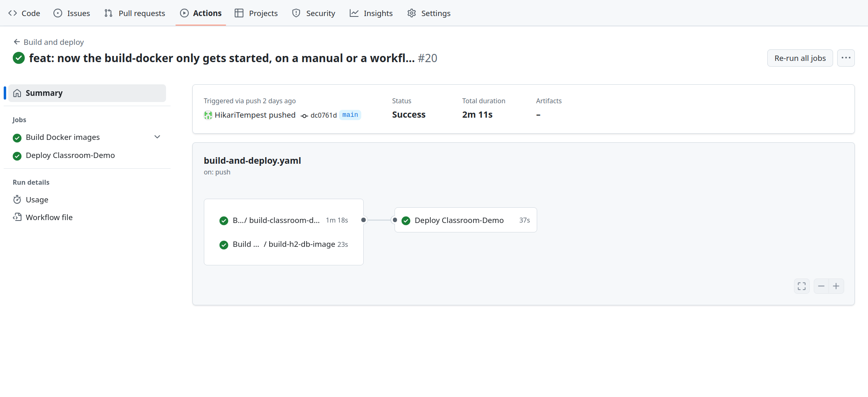
Task: Click the Re-run all jobs button
Action: click(x=800, y=58)
